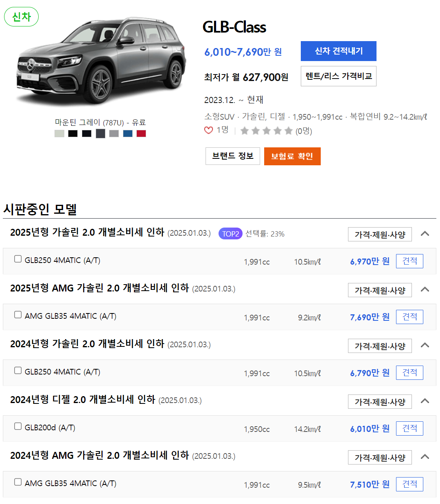Click the heart like icon
This screenshot has height=504, width=440.
pyautogui.click(x=208, y=130)
